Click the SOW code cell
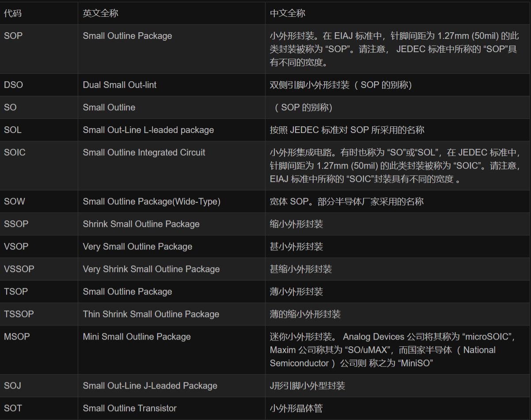The width and height of the screenshot is (531, 420). [x=15, y=201]
